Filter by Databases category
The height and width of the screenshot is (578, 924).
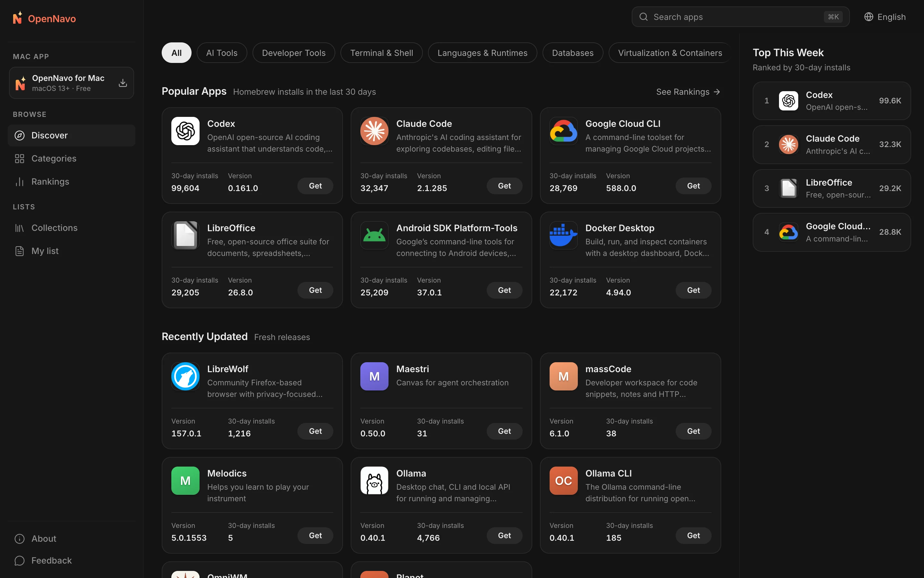point(573,53)
